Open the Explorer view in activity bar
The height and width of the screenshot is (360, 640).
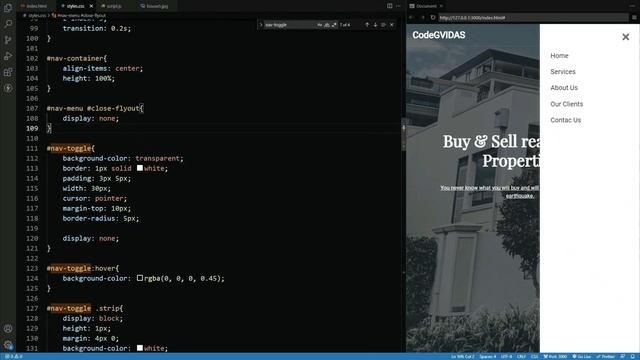click(8, 7)
